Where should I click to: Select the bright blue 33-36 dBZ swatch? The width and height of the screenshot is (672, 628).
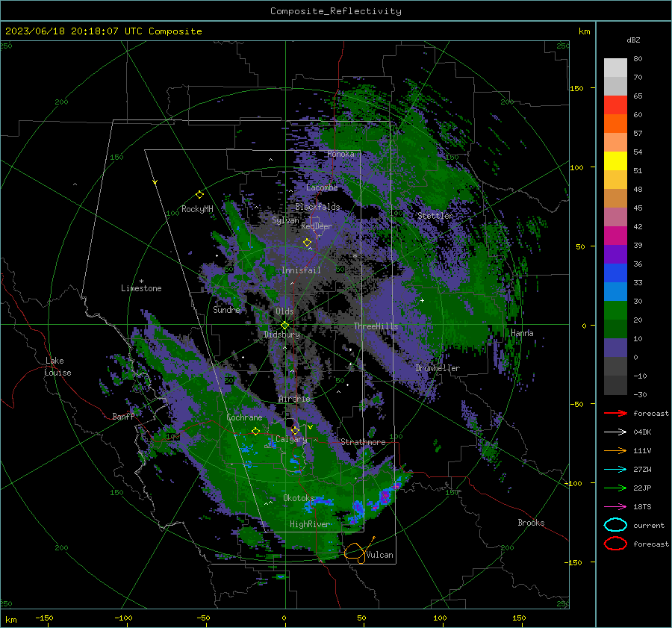click(x=615, y=273)
